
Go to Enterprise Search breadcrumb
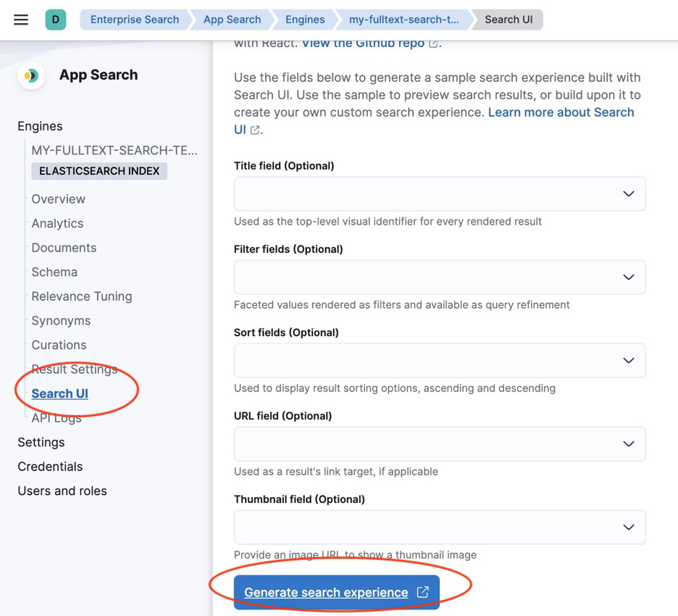tap(134, 20)
